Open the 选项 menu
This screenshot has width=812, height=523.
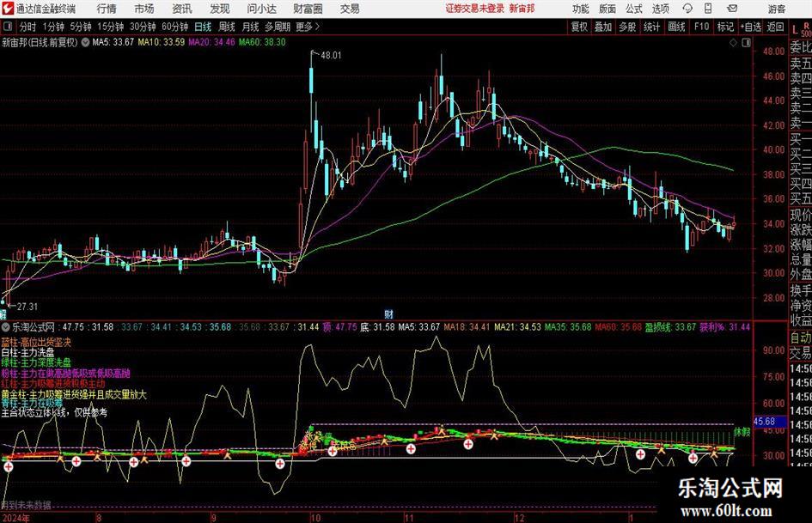(x=660, y=9)
